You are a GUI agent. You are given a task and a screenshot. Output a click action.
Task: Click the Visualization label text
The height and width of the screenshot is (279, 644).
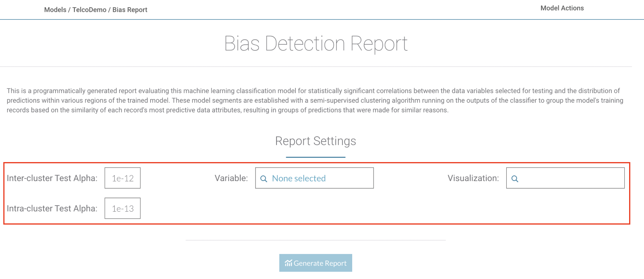[x=473, y=178]
